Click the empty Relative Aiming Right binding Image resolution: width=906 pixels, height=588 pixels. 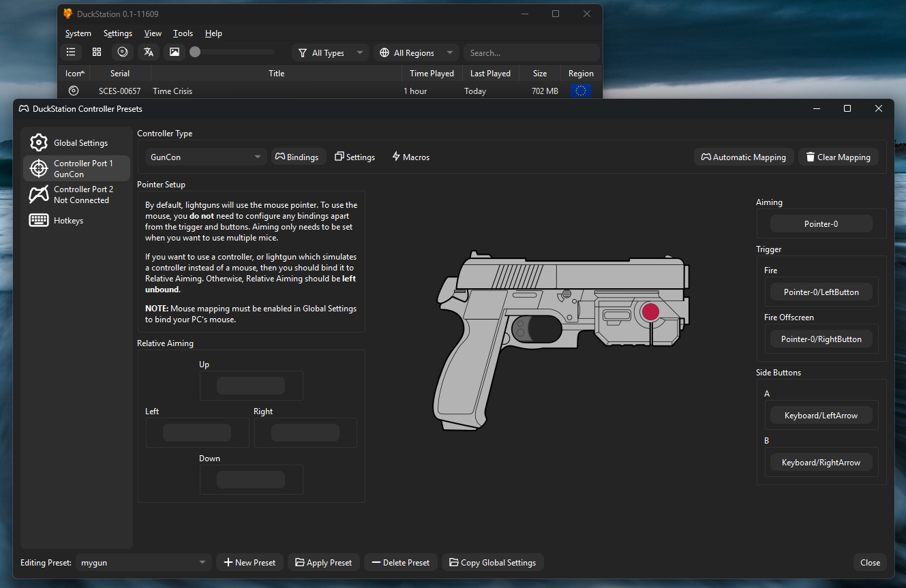point(305,433)
